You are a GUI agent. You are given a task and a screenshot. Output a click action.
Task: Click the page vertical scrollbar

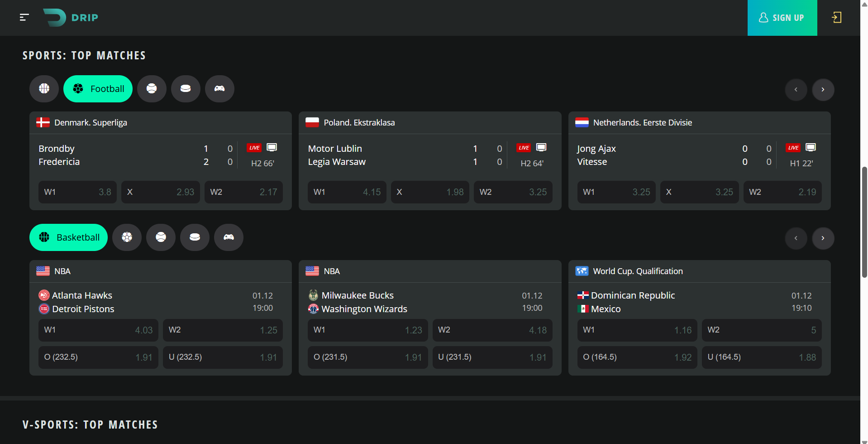tap(864, 222)
